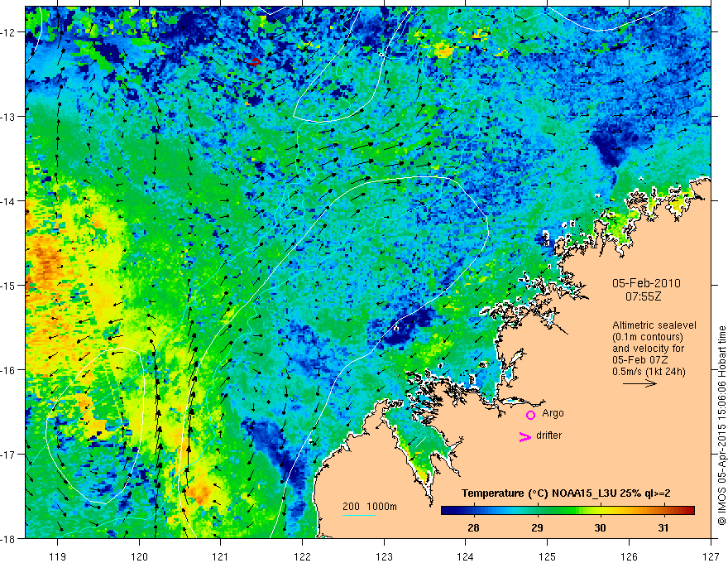Click longitude axis label 120
Viewport: 728px width, 563px height.
139,556
